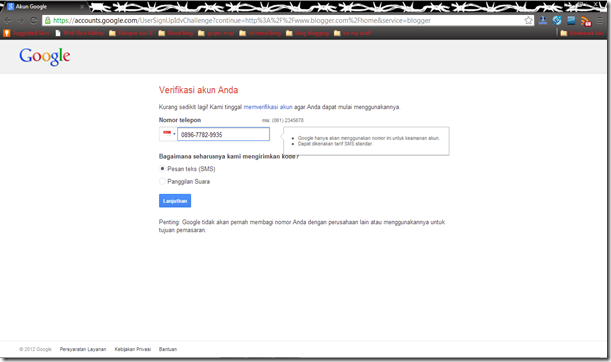
Task: Click the address bar URL
Action: (x=242, y=20)
